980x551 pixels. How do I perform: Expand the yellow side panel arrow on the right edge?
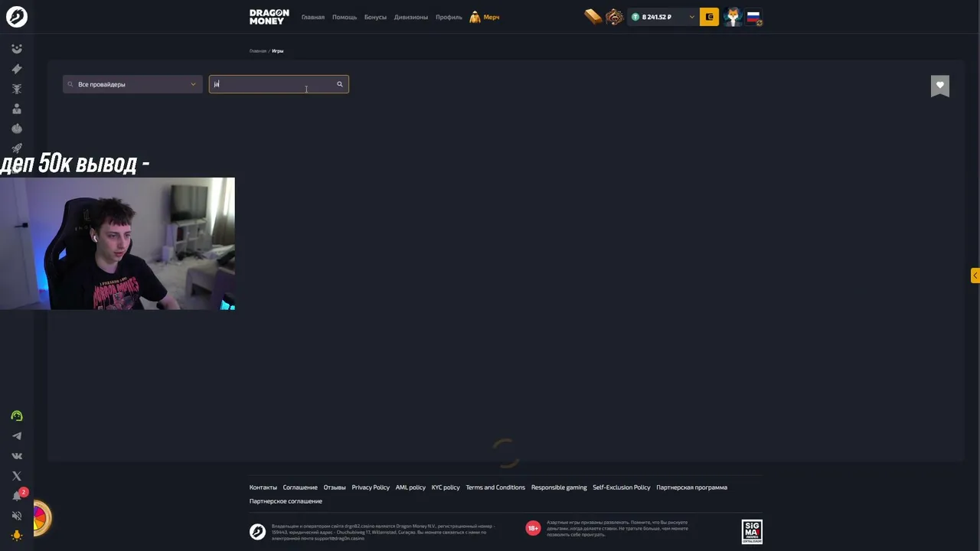tap(975, 275)
